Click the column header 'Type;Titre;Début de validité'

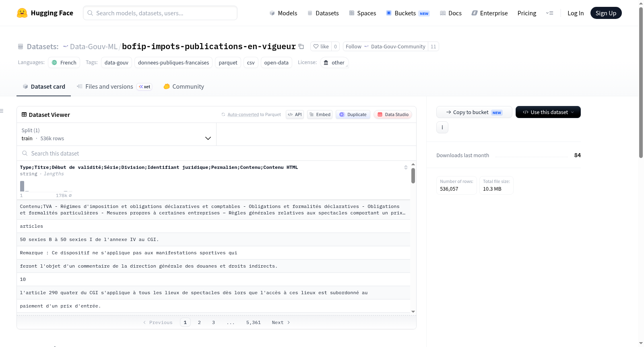(159, 167)
